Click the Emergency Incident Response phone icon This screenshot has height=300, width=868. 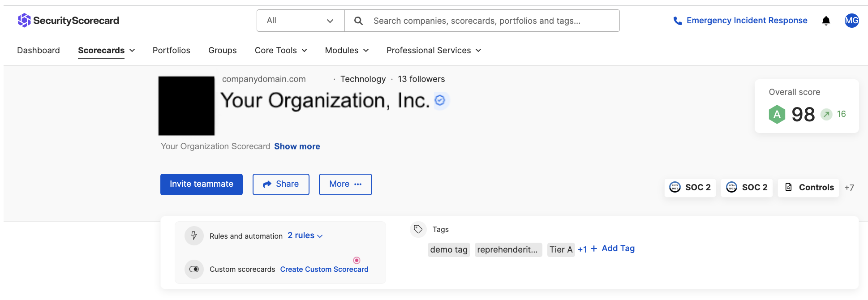tap(678, 21)
